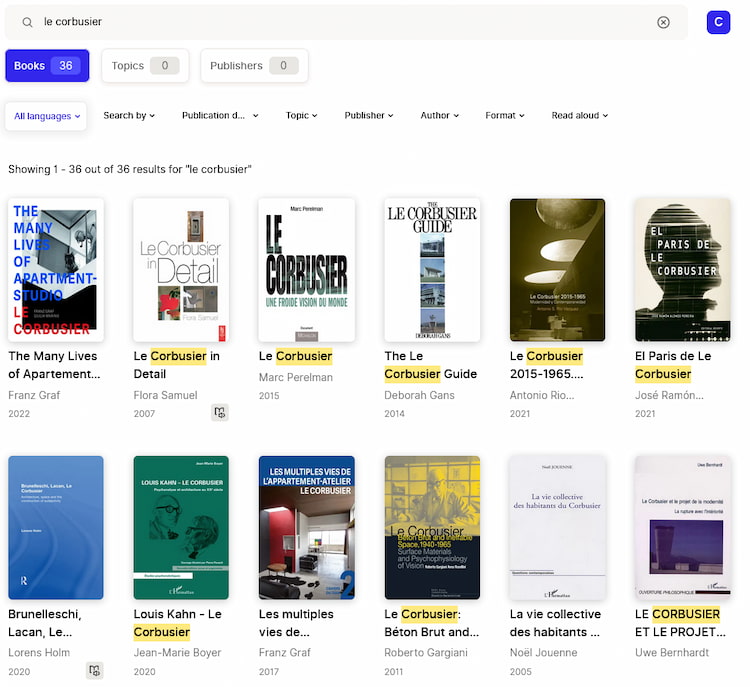The height and width of the screenshot is (687, 750).
Task: Open the Topic filter dropdown
Action: click(x=301, y=116)
